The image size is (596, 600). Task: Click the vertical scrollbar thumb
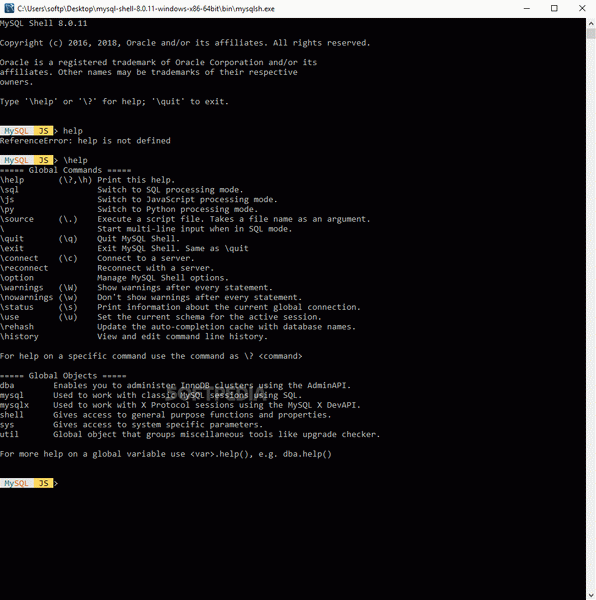pyautogui.click(x=591, y=34)
